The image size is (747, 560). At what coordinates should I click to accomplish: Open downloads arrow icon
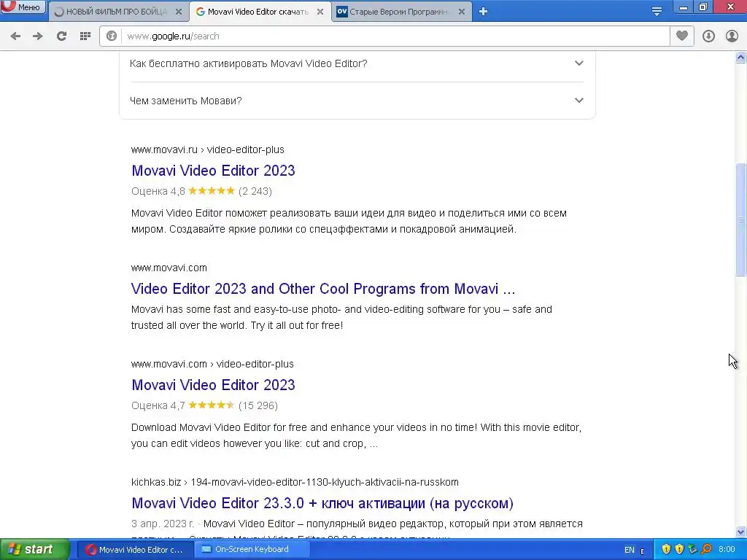click(x=708, y=36)
